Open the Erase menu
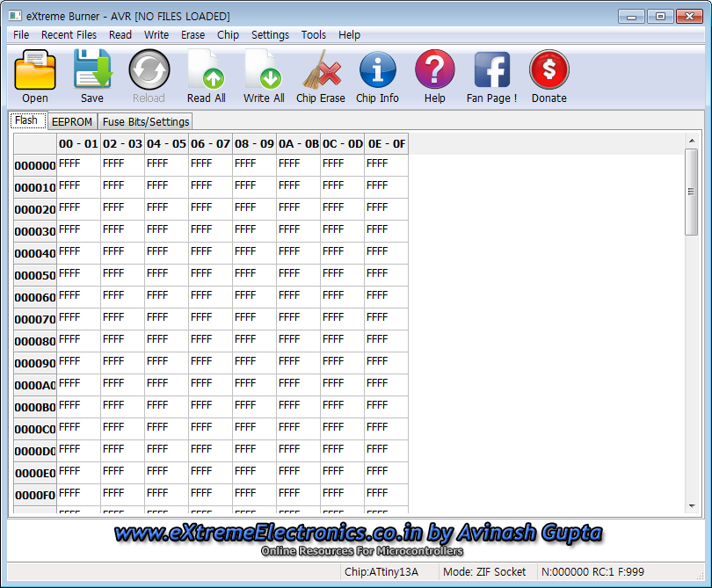712x588 pixels. [x=193, y=35]
